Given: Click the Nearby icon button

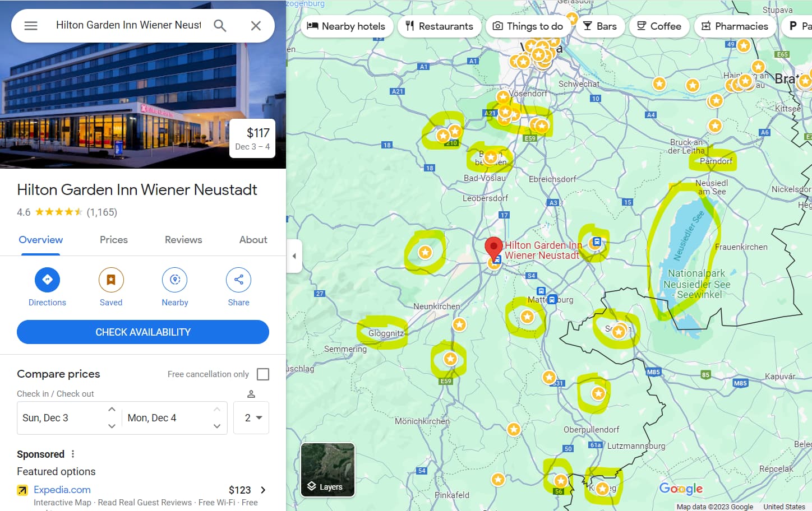Looking at the screenshot, I should 175,280.
